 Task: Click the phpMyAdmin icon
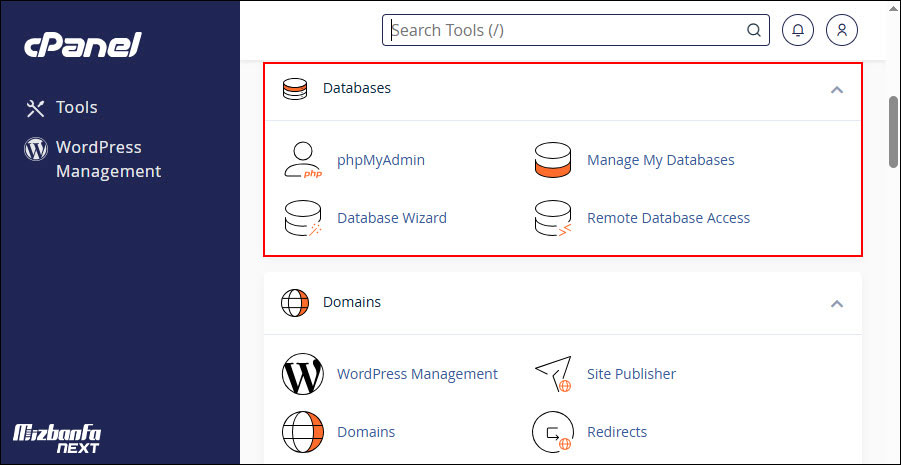(x=303, y=160)
